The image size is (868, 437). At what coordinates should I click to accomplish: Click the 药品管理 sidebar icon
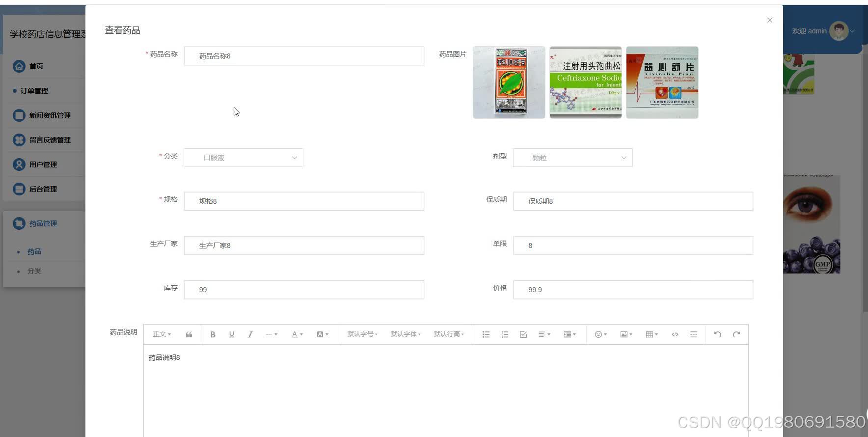pyautogui.click(x=19, y=223)
